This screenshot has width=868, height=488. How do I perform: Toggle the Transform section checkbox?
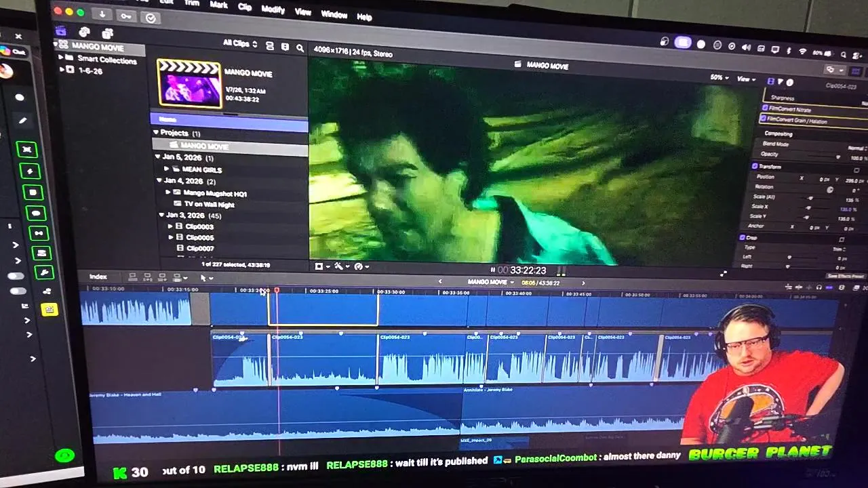click(x=755, y=166)
